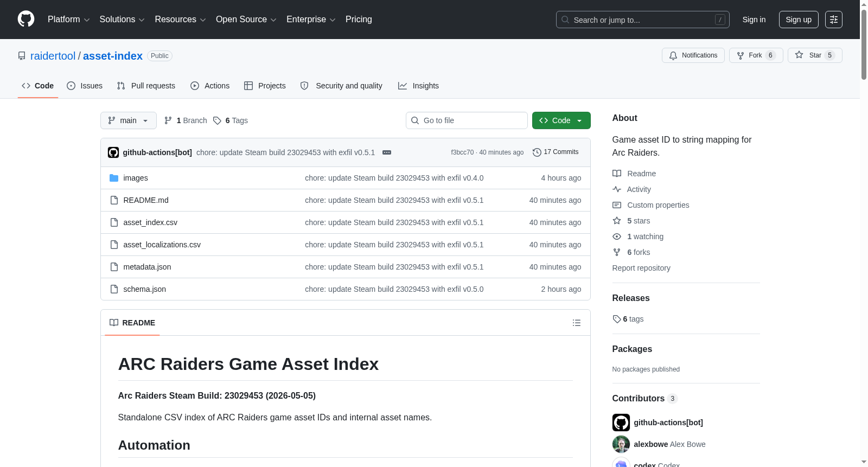
Task: Click the alexbowe contributor avatar
Action: [x=621, y=444]
